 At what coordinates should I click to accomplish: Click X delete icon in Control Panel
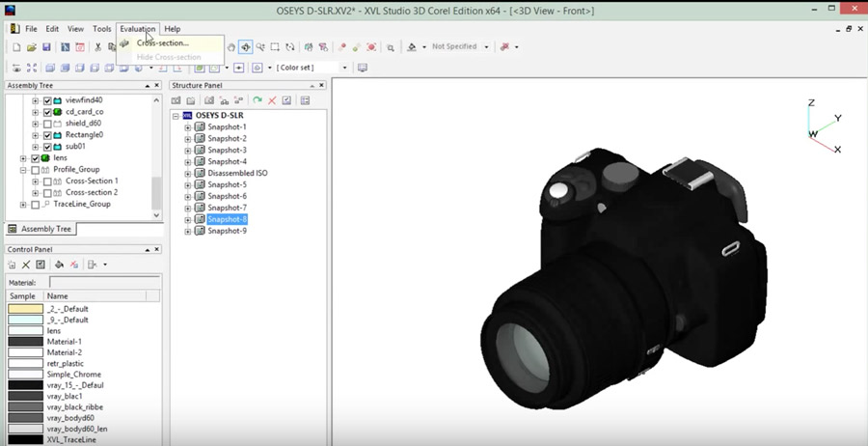[x=26, y=265]
